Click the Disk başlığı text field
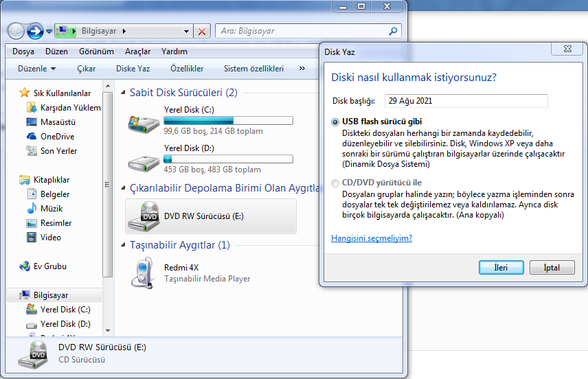588x379 pixels. pyautogui.click(x=466, y=101)
